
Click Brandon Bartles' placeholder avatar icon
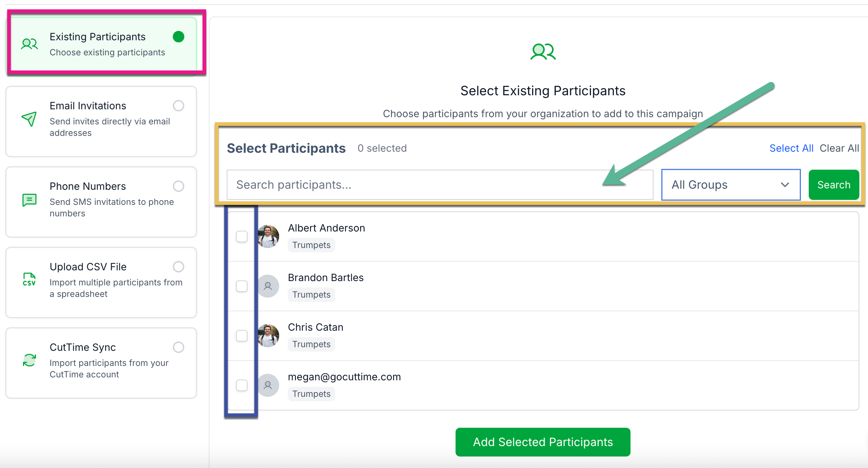pos(268,286)
